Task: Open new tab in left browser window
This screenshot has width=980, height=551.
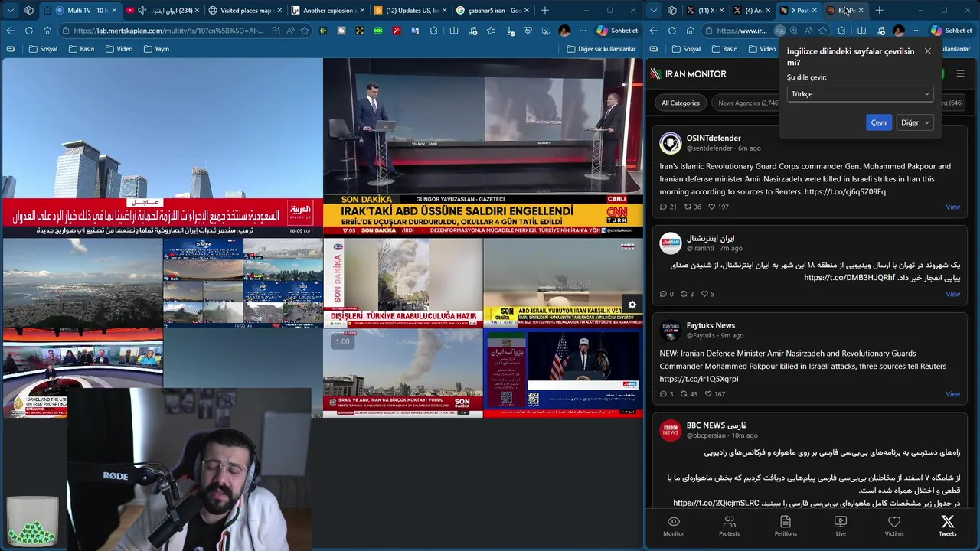Action: pyautogui.click(x=545, y=11)
